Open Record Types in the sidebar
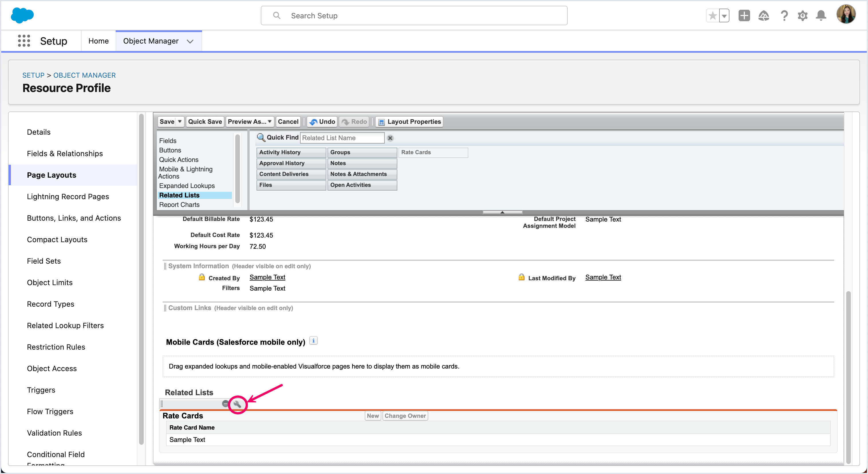 point(50,304)
